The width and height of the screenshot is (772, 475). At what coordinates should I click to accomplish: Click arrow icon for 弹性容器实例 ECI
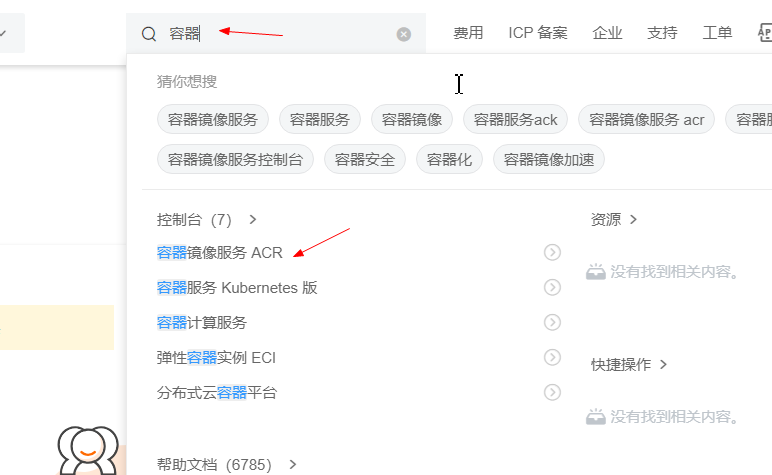tap(552, 357)
